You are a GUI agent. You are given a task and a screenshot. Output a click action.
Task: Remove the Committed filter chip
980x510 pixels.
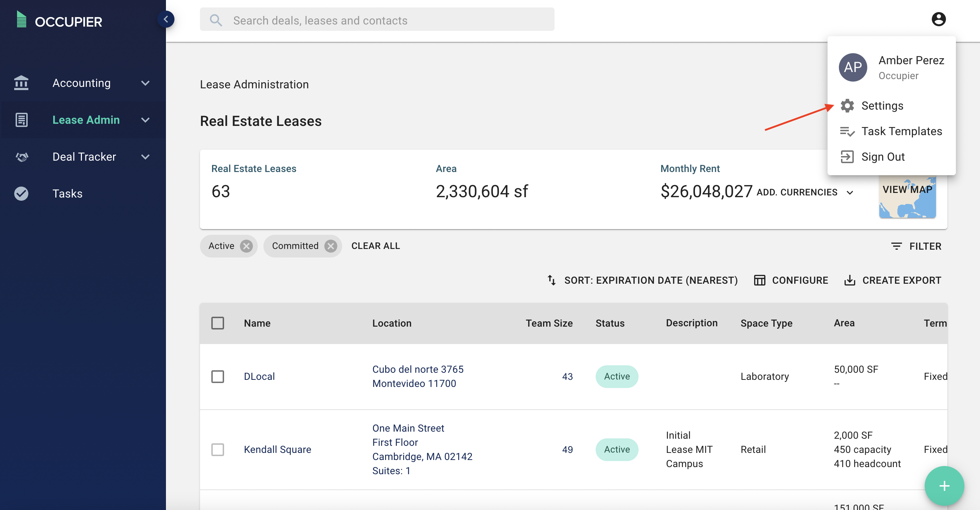pos(330,246)
